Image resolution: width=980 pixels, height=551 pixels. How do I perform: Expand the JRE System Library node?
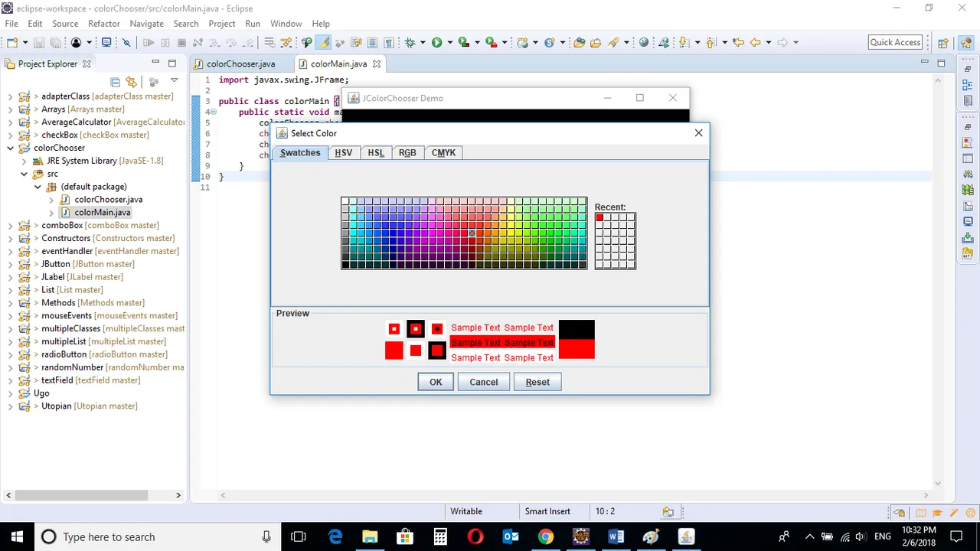tap(24, 161)
